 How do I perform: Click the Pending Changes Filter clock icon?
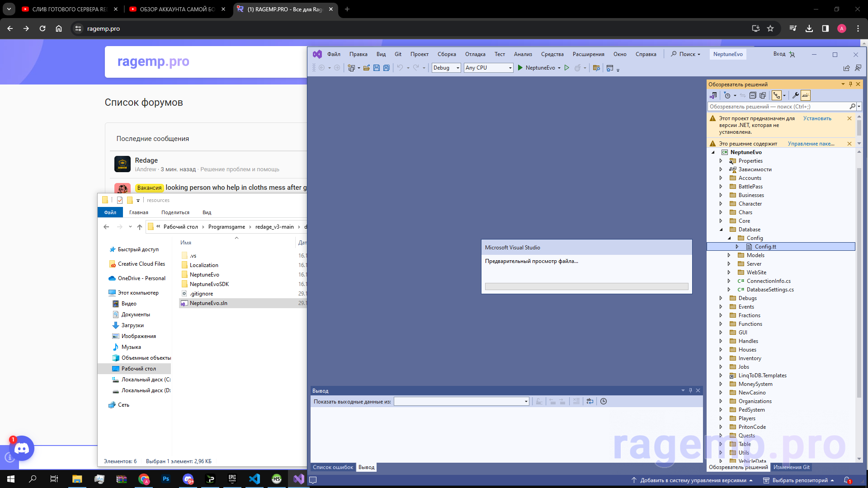(x=727, y=95)
